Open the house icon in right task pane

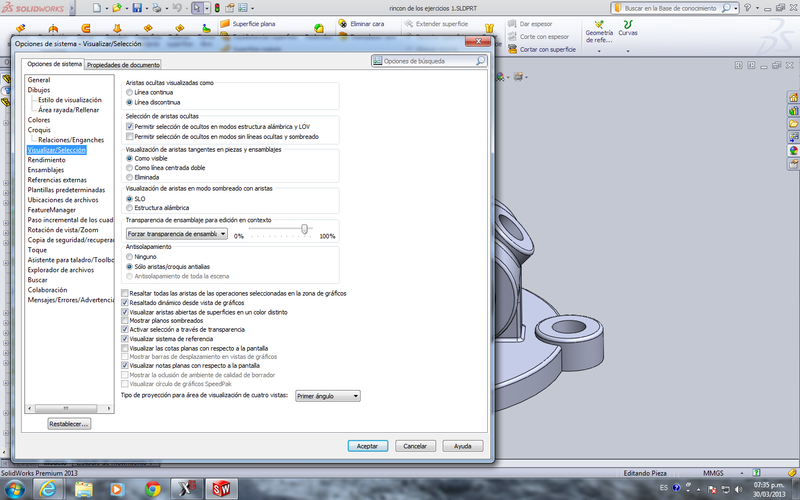click(x=793, y=97)
